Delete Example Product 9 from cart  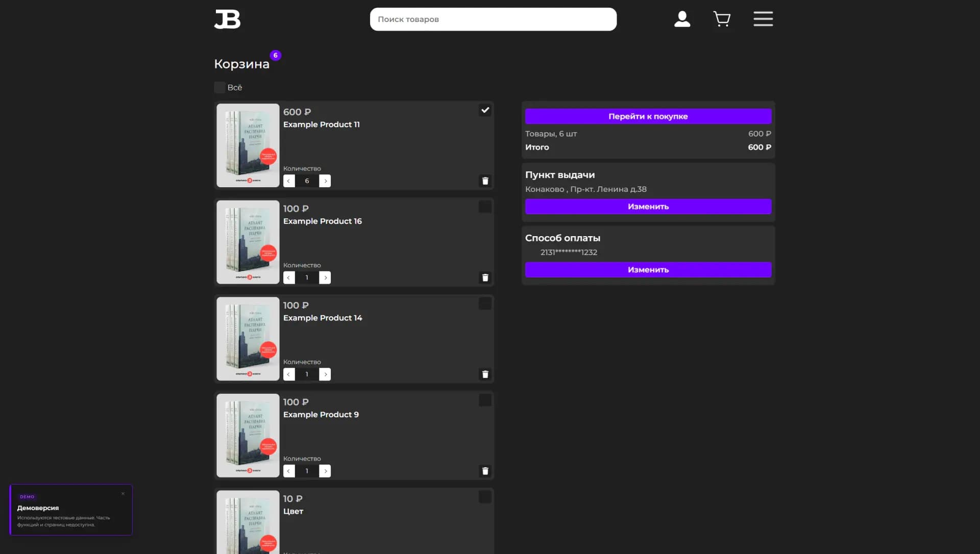[x=485, y=471]
